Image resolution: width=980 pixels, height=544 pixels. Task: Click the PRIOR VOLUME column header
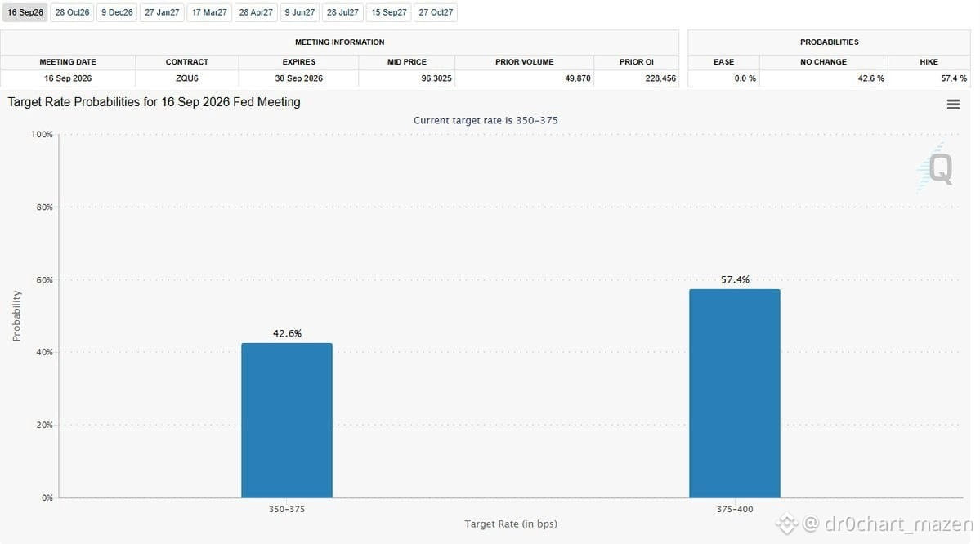pyautogui.click(x=525, y=62)
